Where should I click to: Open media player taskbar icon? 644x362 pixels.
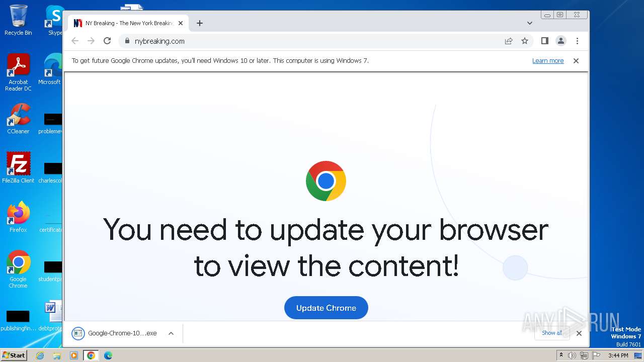[74, 355]
